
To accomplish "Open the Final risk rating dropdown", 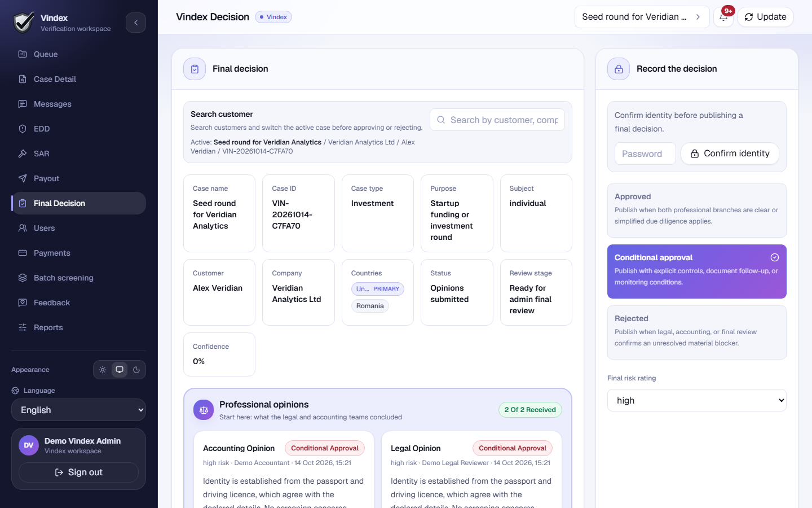I will (697, 400).
